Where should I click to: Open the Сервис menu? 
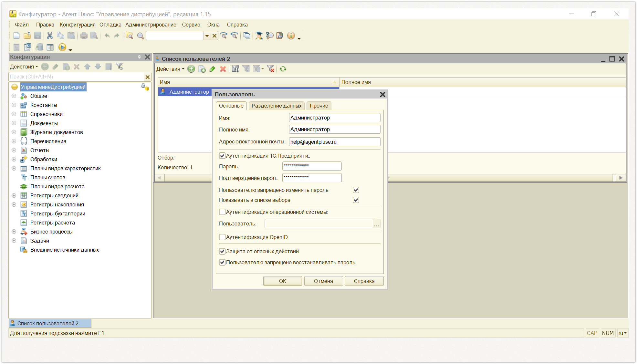coord(191,25)
